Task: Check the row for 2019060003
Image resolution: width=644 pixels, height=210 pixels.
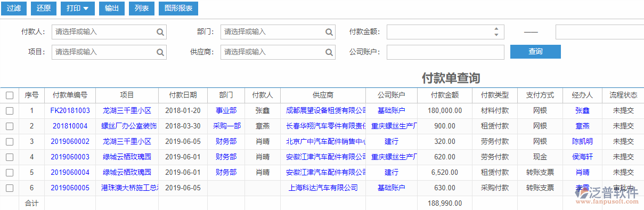Action: point(9,157)
